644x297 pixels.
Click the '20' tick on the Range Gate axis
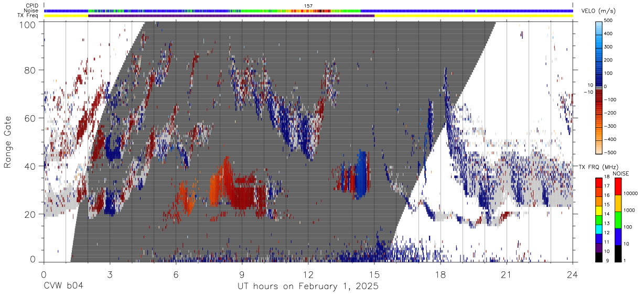click(x=30, y=214)
